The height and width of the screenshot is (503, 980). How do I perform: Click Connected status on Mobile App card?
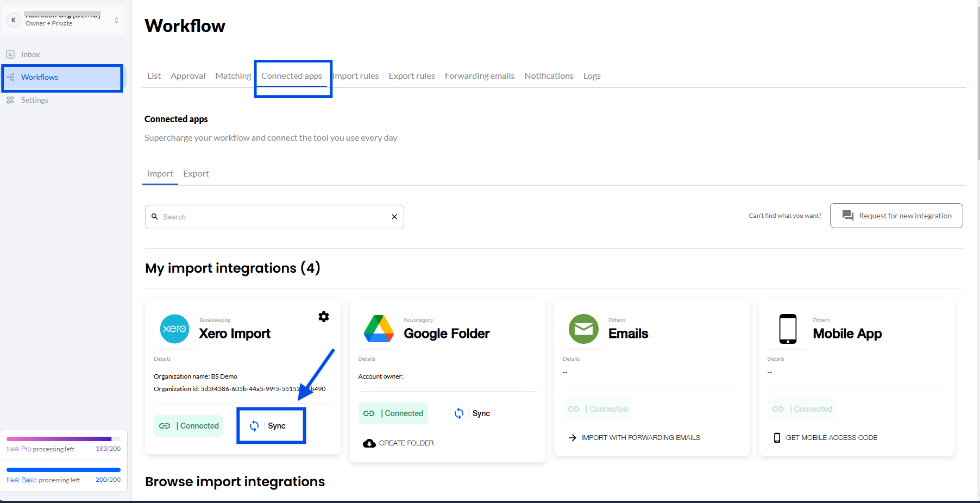(x=802, y=409)
